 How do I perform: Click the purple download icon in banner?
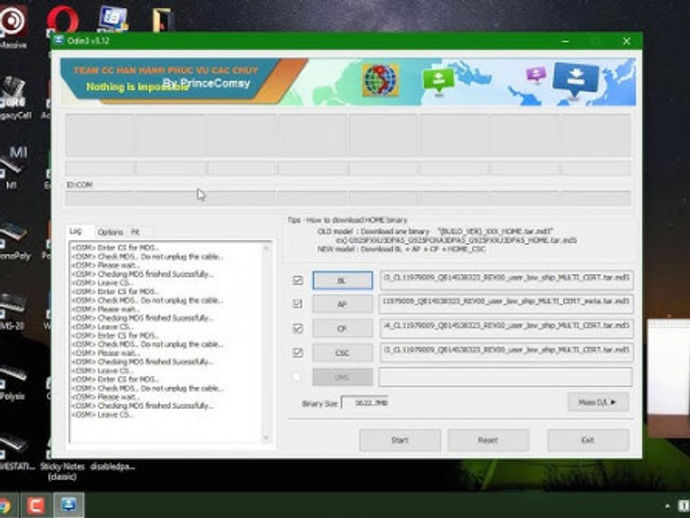click(536, 74)
